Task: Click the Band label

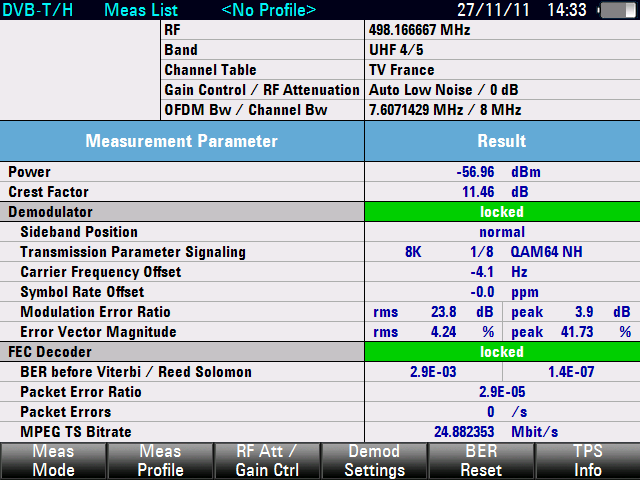Action: coord(181,50)
